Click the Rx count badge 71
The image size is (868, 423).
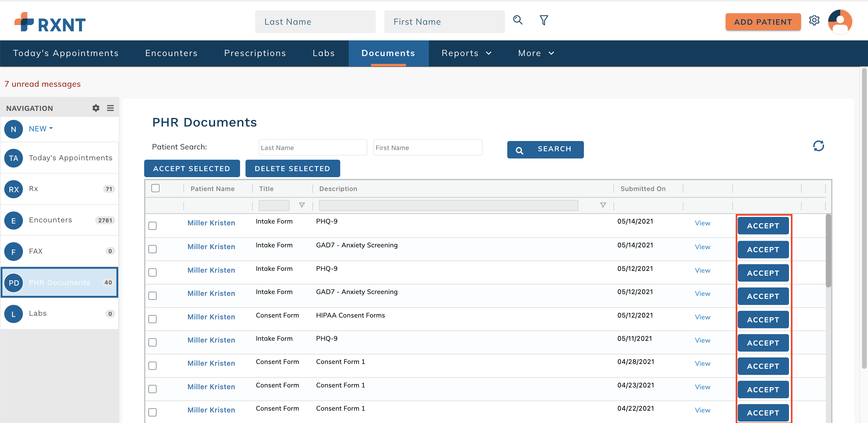(109, 189)
